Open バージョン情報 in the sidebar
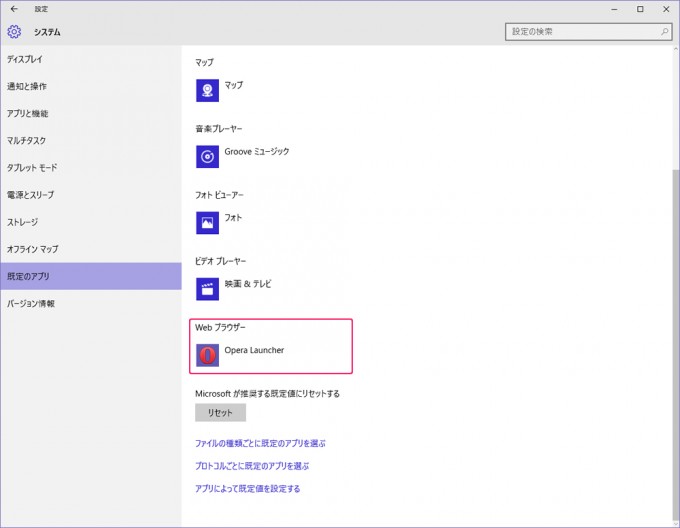 point(91,303)
